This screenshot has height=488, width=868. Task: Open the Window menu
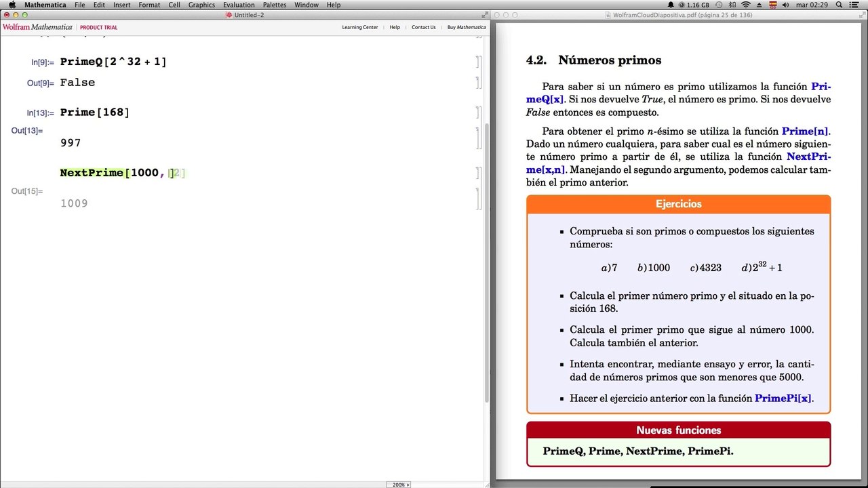click(x=307, y=5)
